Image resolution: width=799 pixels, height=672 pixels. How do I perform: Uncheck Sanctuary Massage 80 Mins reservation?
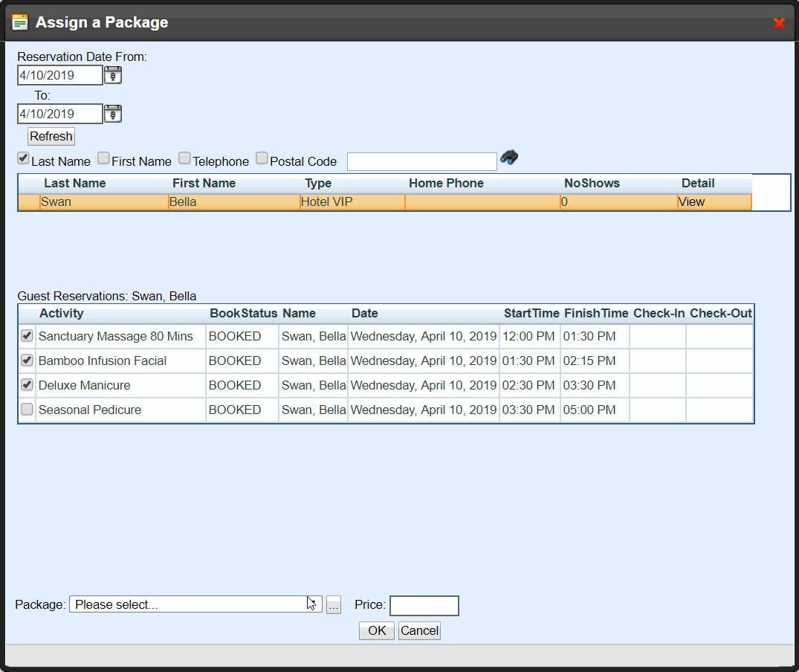click(x=27, y=336)
